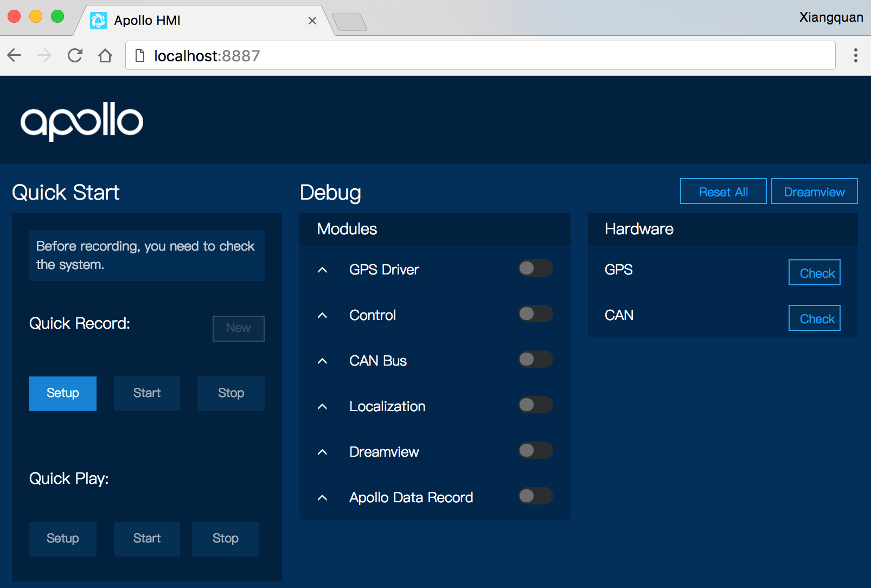This screenshot has height=588, width=871.
Task: Click the Modules panel header
Action: pos(435,229)
